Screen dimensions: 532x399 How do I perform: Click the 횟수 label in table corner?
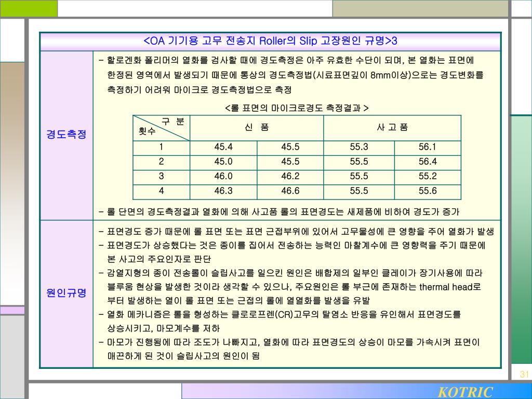(147, 131)
